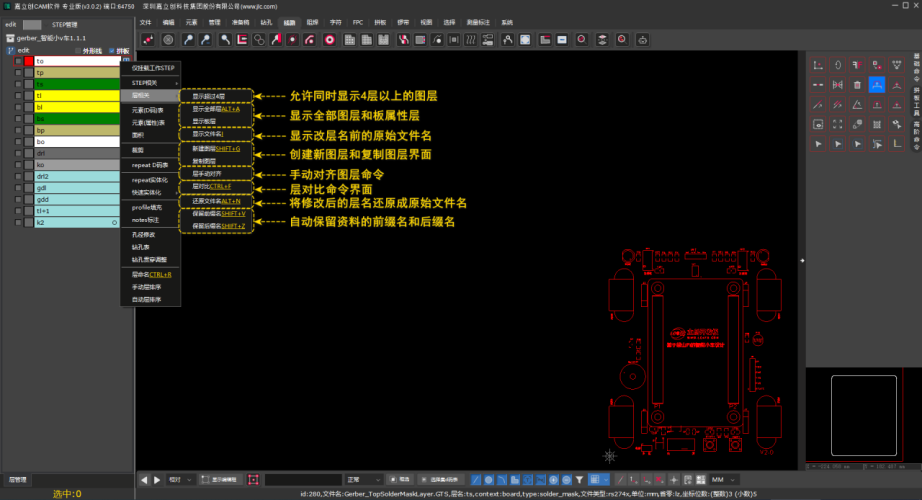Choose 'notes标注' in the context menu
This screenshot has height=500, width=922.
click(151, 220)
